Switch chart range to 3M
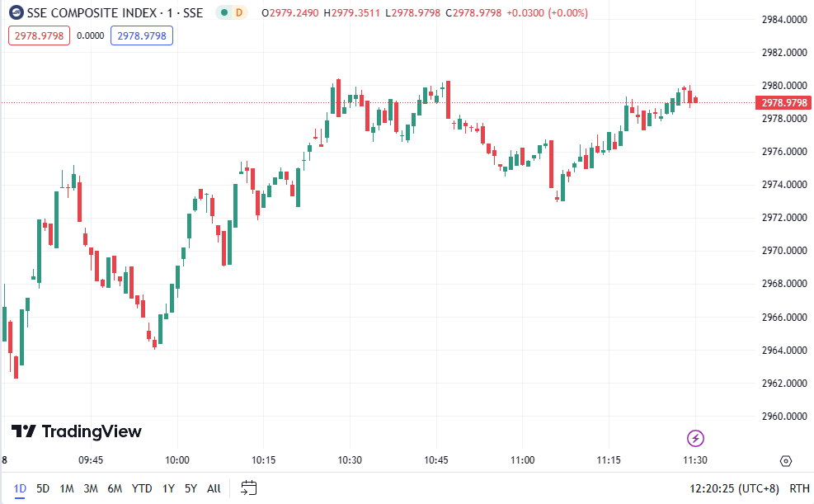Screen dimensions: 814x504 91,488
